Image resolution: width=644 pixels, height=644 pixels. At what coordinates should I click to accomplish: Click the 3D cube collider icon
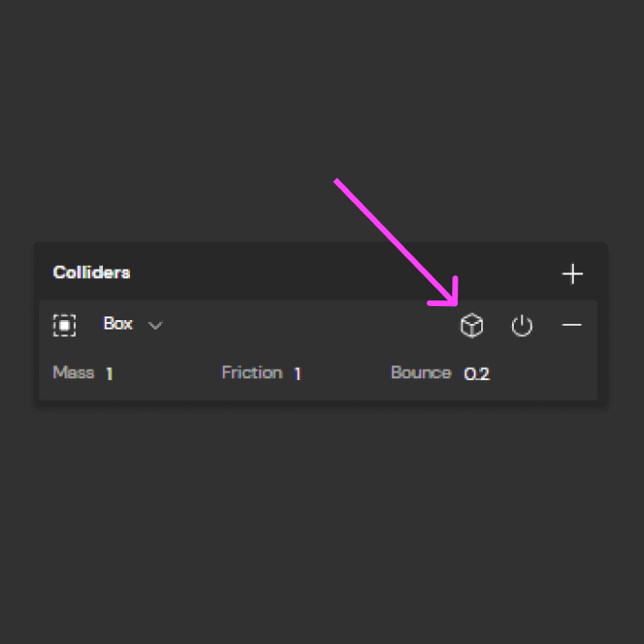tap(472, 326)
